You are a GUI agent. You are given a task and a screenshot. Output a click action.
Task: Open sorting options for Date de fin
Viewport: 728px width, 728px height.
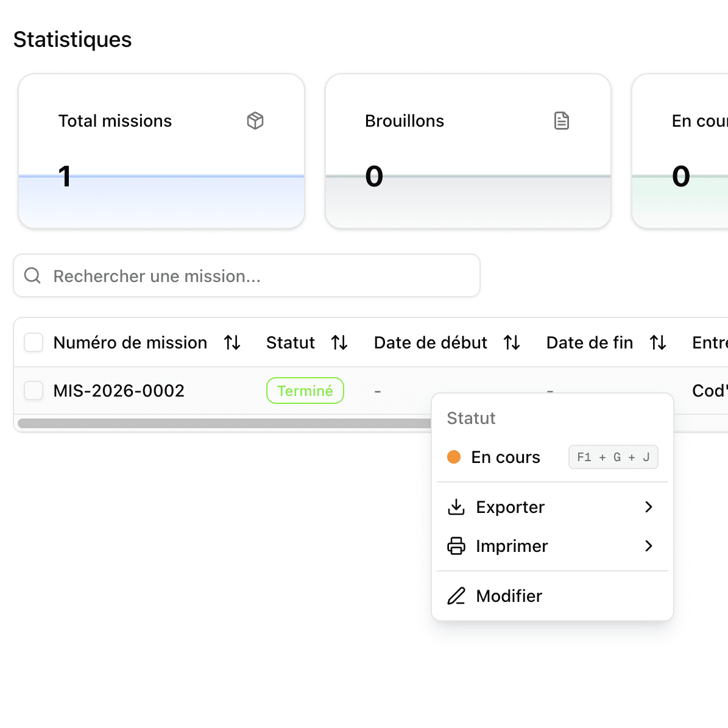click(658, 342)
